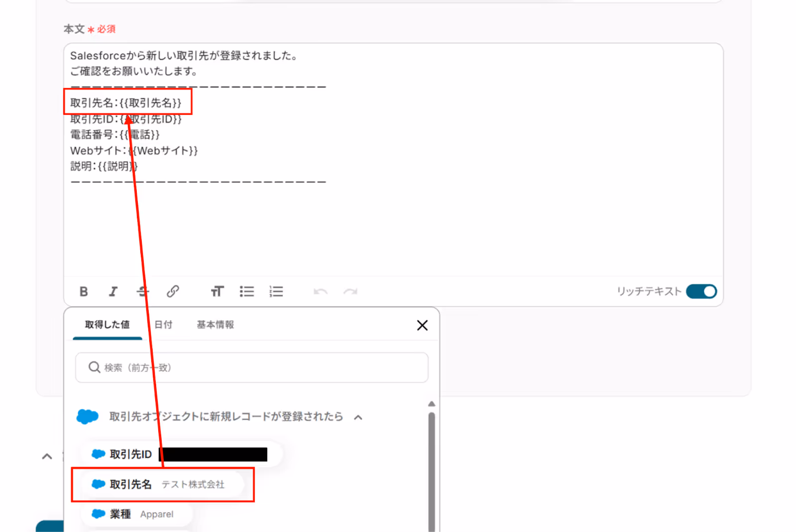Screen dimensions: 796x532
Task: Insert a link with chain icon
Action: 173,291
